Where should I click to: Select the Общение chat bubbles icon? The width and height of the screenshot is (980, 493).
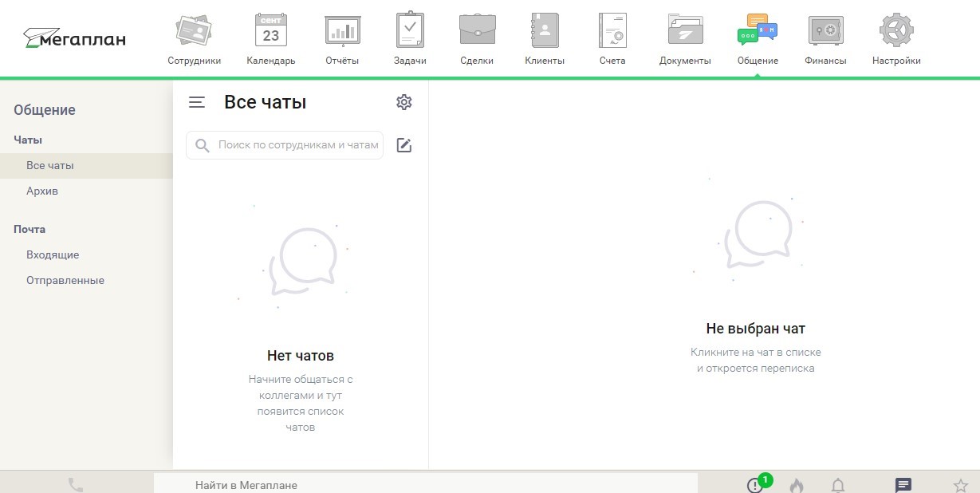758,30
